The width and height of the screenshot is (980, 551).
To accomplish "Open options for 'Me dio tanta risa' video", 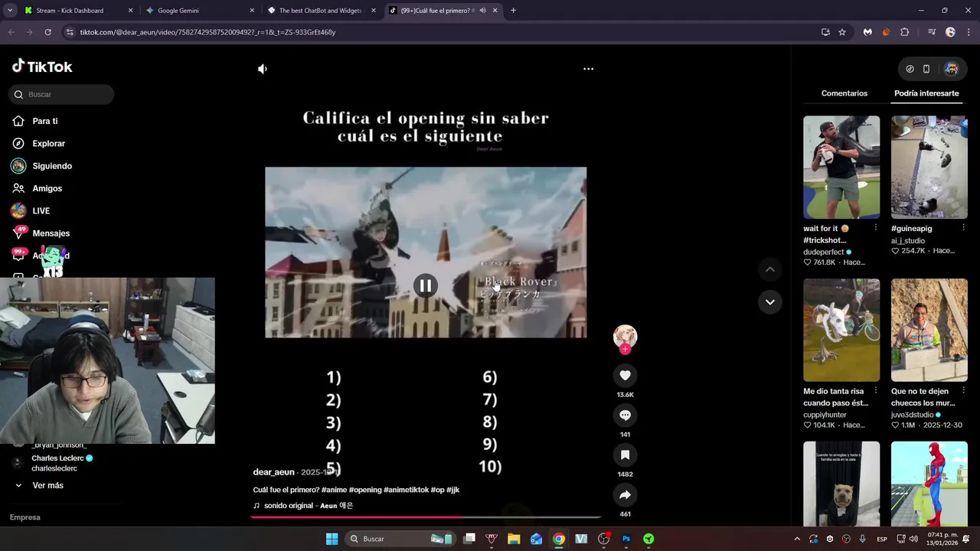I will (876, 391).
